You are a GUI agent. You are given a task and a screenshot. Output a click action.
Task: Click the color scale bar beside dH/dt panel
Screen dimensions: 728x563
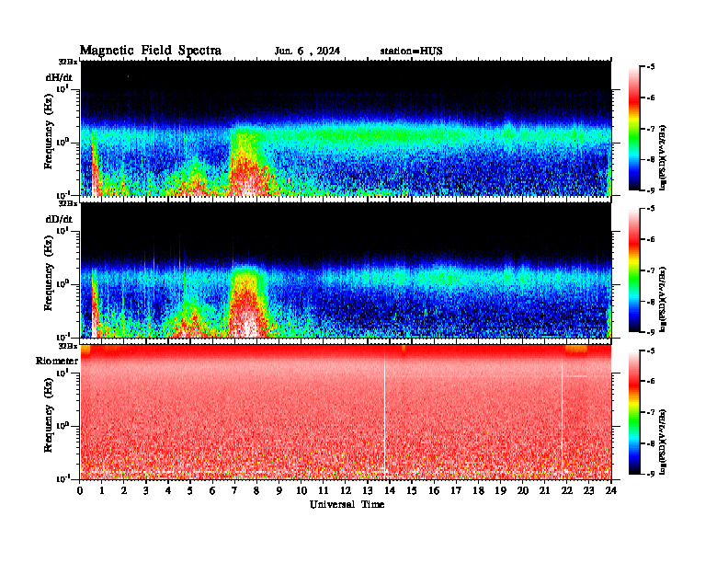[x=633, y=129]
